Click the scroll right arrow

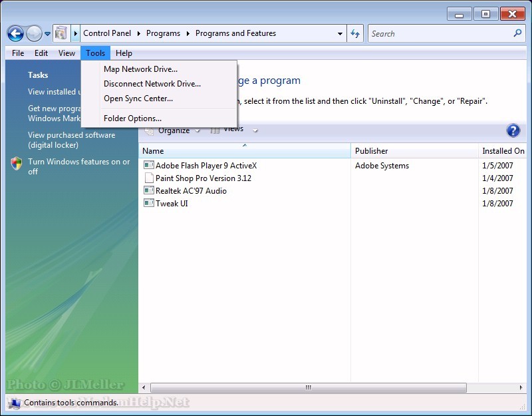[521, 387]
